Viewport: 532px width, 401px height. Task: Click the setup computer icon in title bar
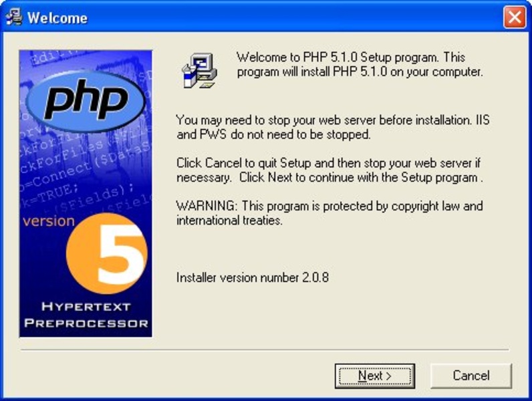coord(14,17)
